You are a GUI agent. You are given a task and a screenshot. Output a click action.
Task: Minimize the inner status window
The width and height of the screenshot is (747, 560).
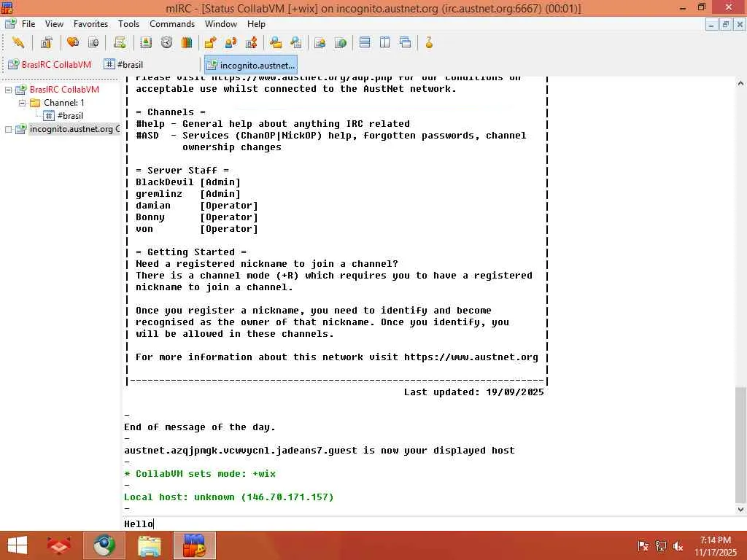pyautogui.click(x=711, y=25)
